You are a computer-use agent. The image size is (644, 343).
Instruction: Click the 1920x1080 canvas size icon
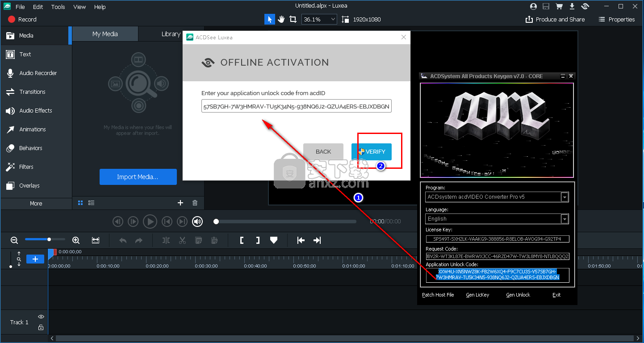tap(345, 19)
